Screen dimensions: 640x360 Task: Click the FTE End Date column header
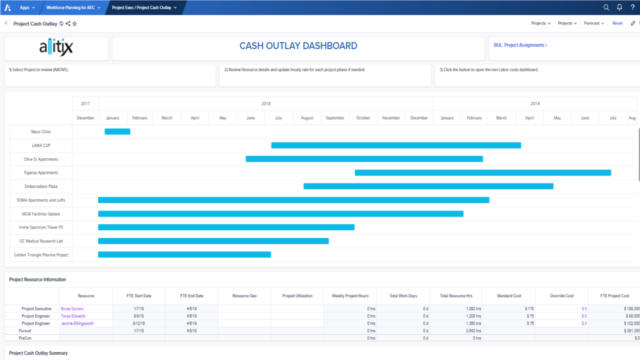(192, 296)
